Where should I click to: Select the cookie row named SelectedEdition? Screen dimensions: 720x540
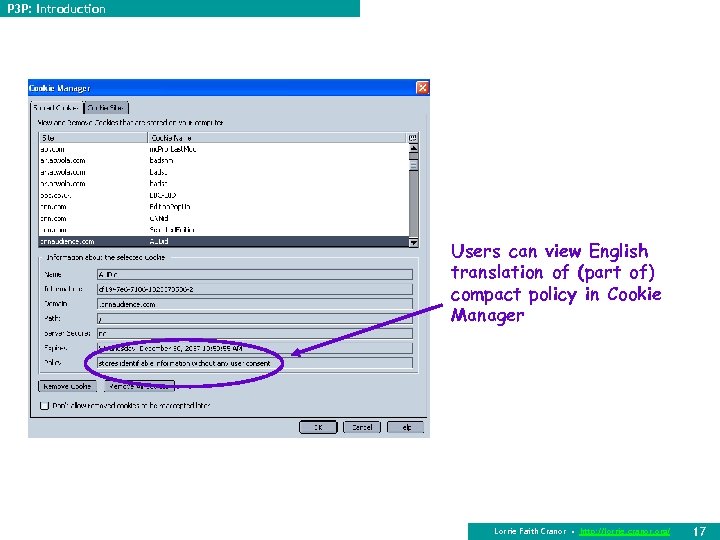[224, 230]
